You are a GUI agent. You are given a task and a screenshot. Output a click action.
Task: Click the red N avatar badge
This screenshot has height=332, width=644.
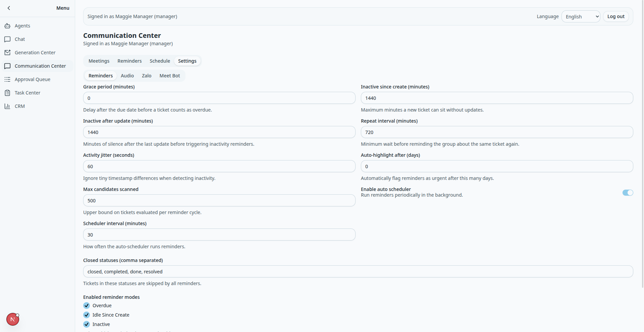pyautogui.click(x=13, y=319)
